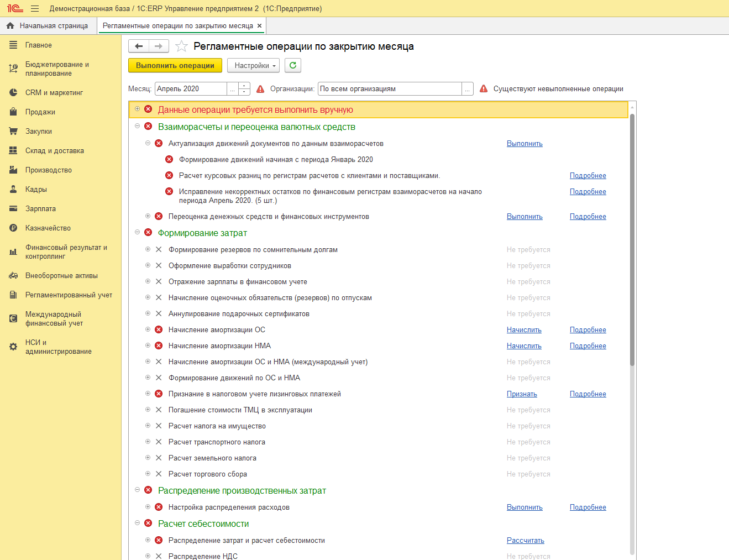Click Выполнить link for Актуализация движений
Viewport: 729px width, 560px height.
pyautogui.click(x=525, y=143)
